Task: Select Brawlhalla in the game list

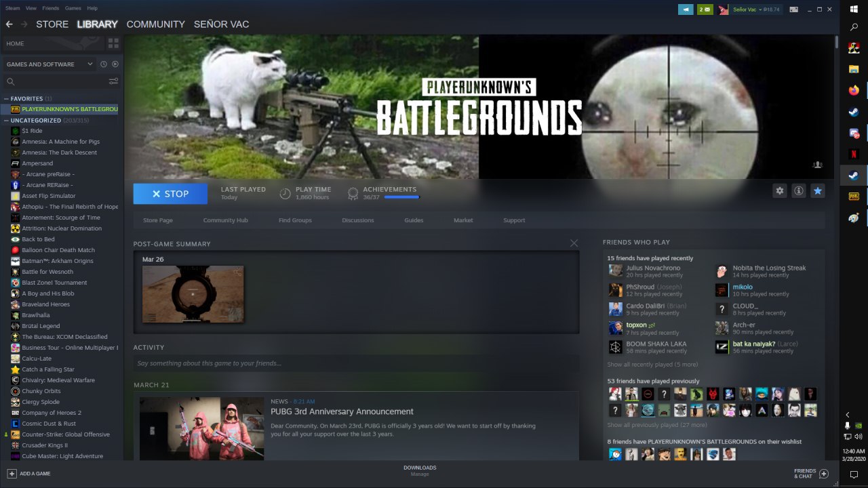Action: (x=37, y=315)
